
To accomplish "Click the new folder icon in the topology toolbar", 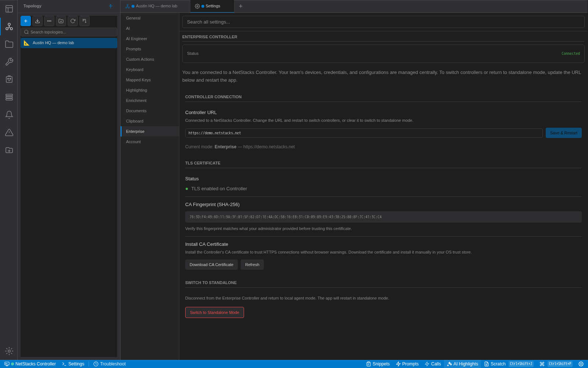I will pyautogui.click(x=61, y=21).
